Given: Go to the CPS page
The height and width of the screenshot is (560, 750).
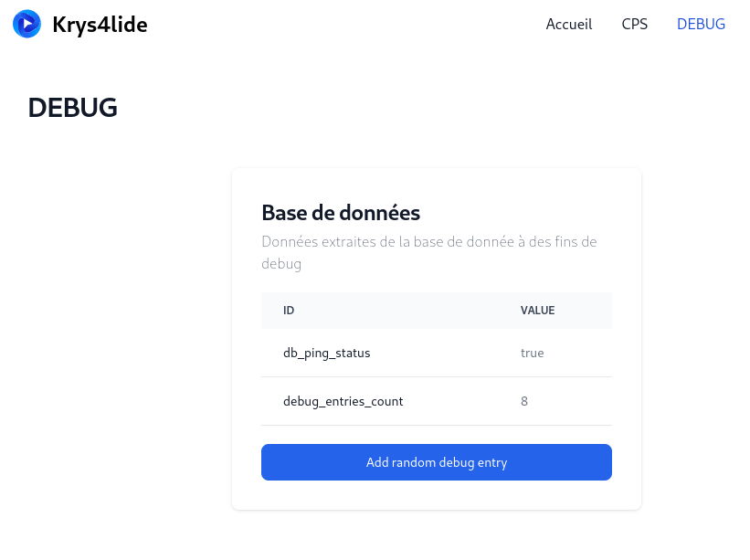Looking at the screenshot, I should click(x=634, y=24).
